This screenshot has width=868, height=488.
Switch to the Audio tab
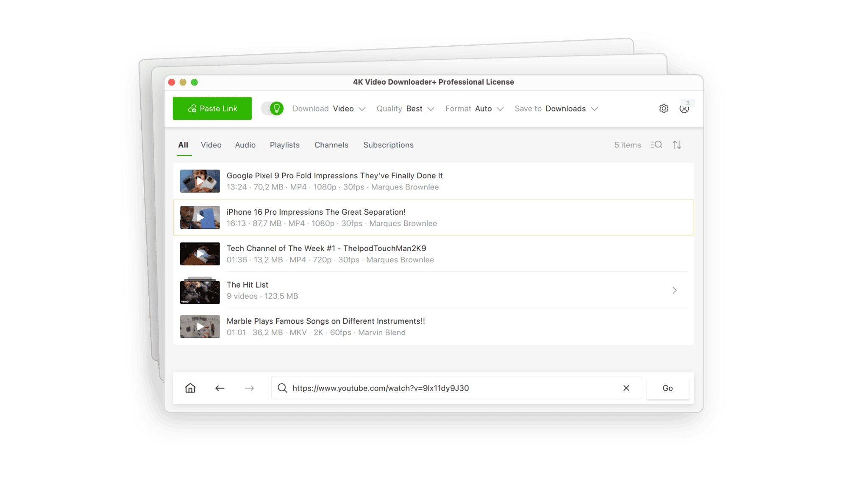[x=245, y=145]
